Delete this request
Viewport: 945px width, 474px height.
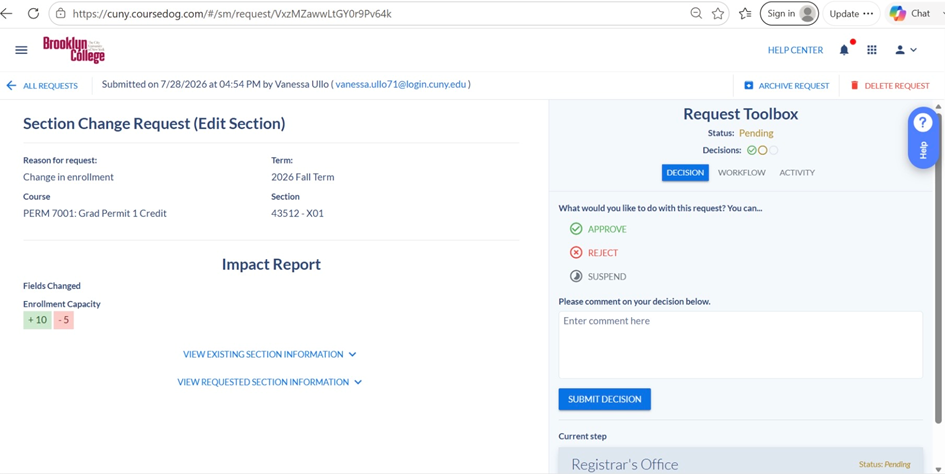click(x=890, y=86)
